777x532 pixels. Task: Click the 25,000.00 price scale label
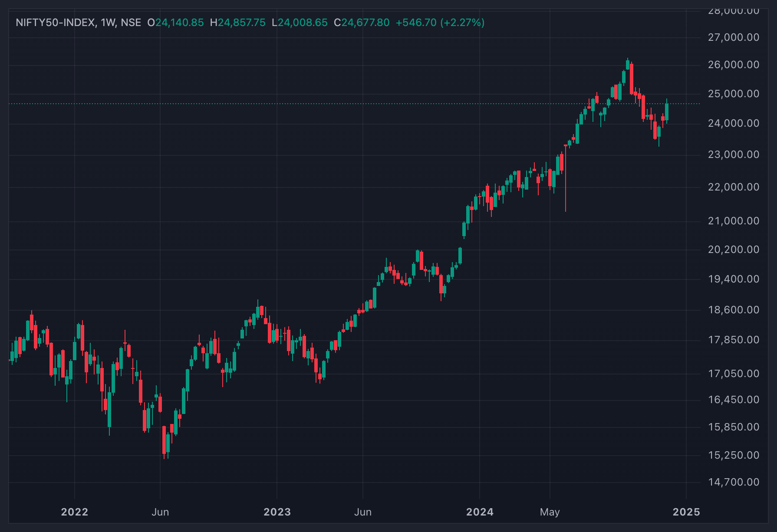[734, 94]
